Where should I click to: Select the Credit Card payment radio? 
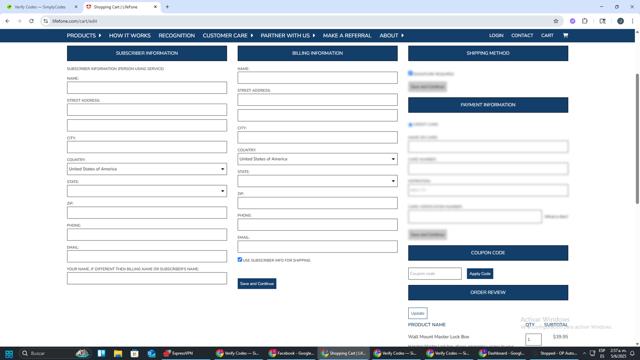(411, 124)
